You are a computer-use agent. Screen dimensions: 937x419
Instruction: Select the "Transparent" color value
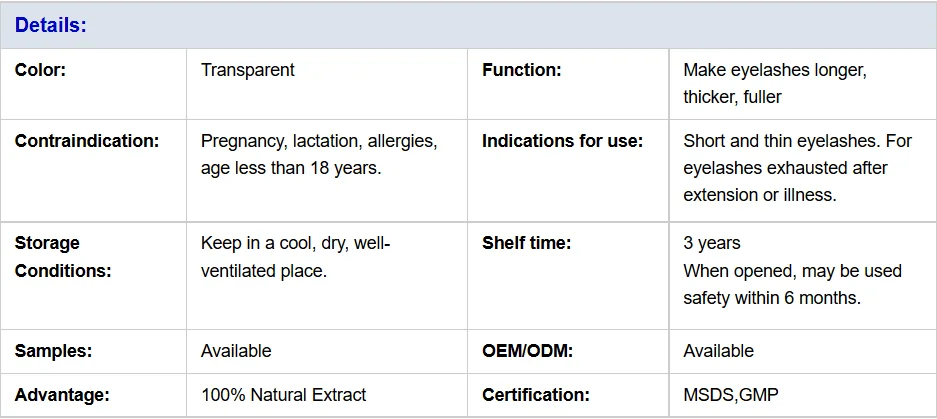(x=248, y=70)
